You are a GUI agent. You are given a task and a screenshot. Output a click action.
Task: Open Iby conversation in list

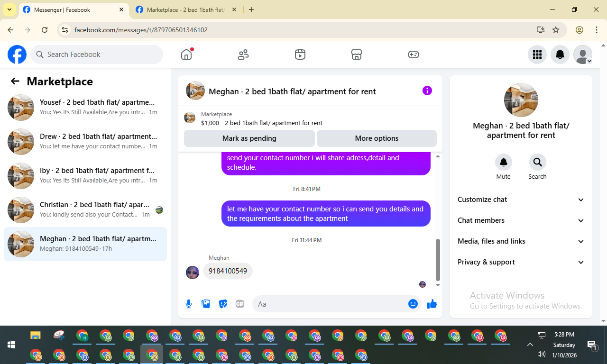[x=85, y=176]
